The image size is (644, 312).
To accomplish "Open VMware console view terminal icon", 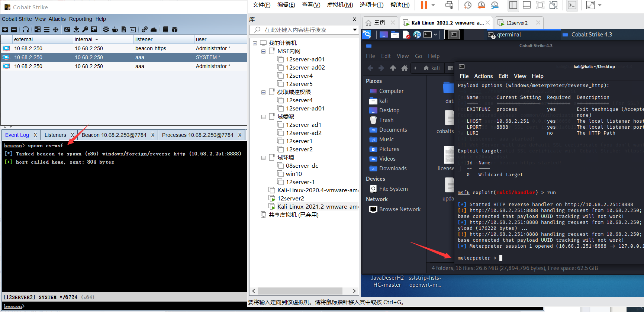I will click(572, 5).
